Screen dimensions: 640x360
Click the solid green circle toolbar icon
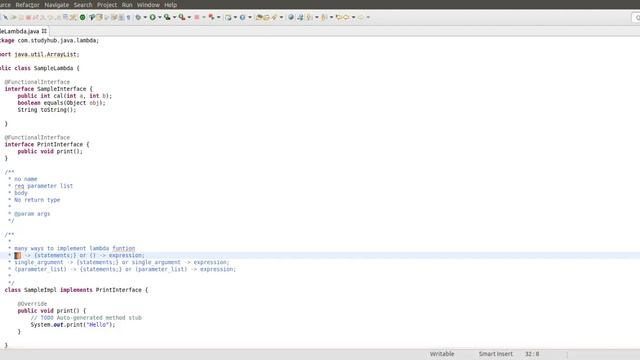pyautogui.click(x=82, y=17)
